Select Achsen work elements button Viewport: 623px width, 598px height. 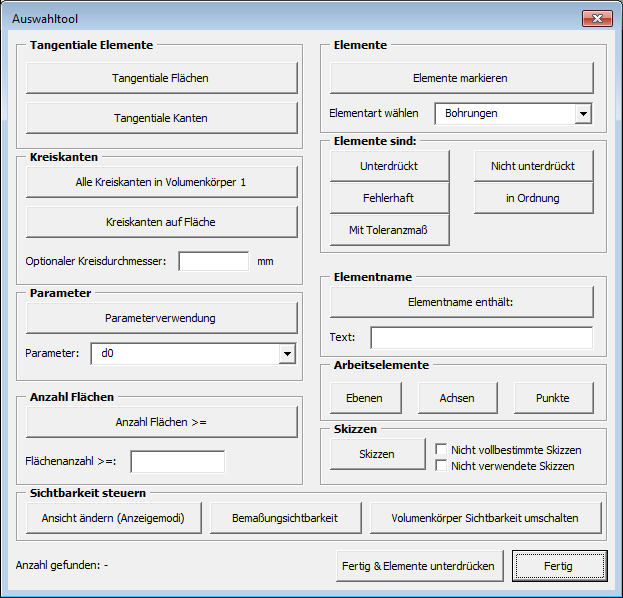click(x=458, y=398)
